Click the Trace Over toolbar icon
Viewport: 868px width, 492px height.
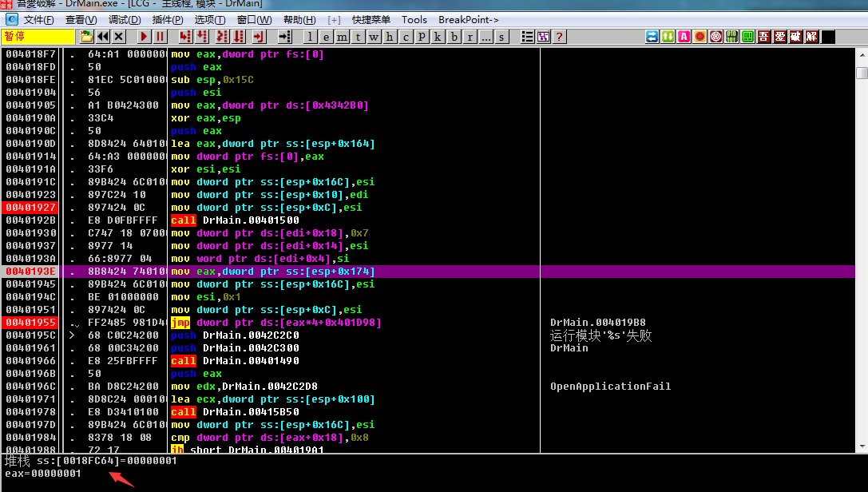pyautogui.click(x=239, y=37)
